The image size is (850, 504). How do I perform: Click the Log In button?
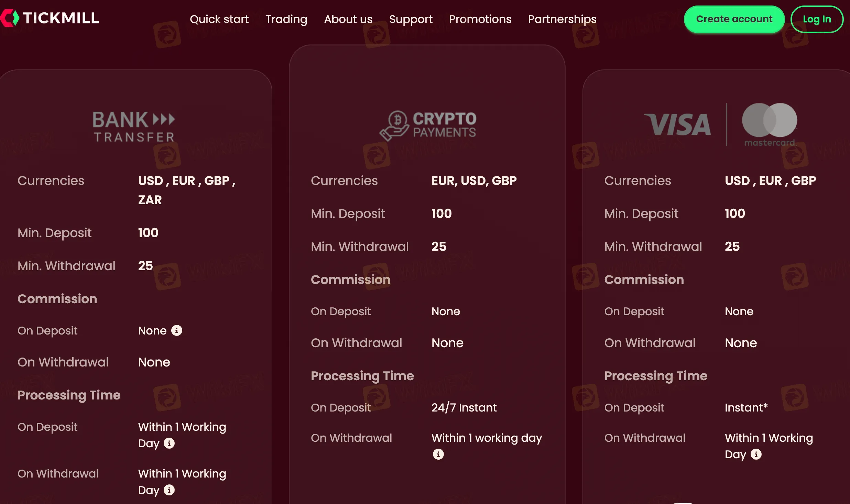point(817,19)
